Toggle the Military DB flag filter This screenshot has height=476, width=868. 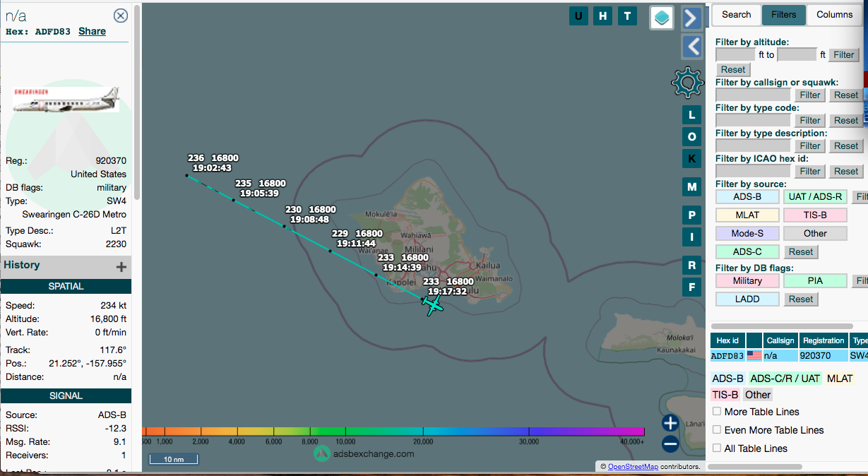pyautogui.click(x=747, y=280)
